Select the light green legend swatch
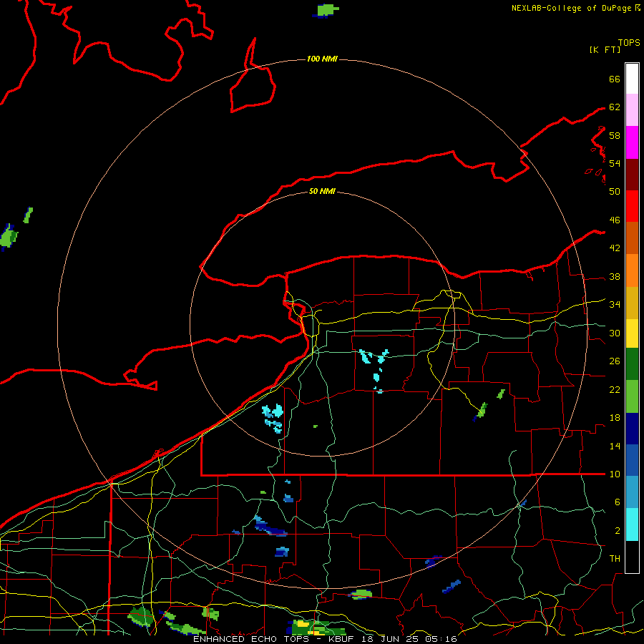Screen dimensions: 644x644 632,396
